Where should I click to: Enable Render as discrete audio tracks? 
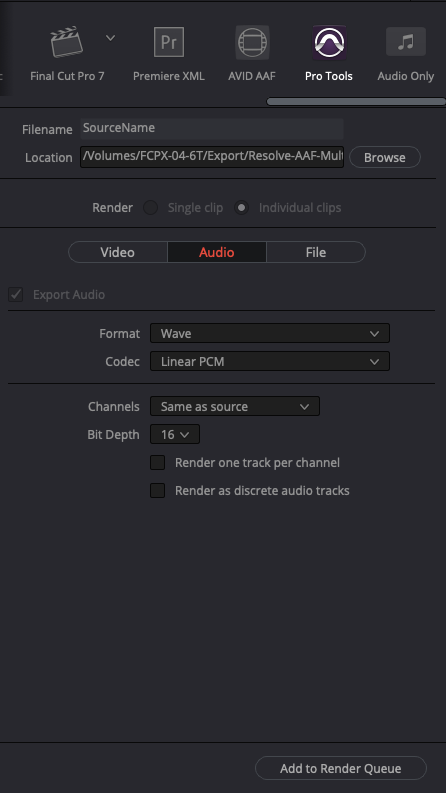[x=158, y=491]
